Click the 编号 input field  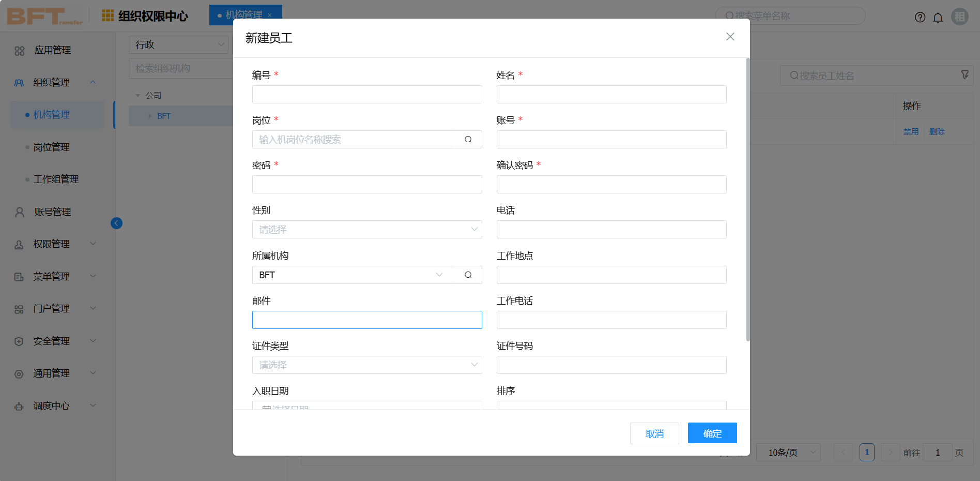[x=366, y=95]
